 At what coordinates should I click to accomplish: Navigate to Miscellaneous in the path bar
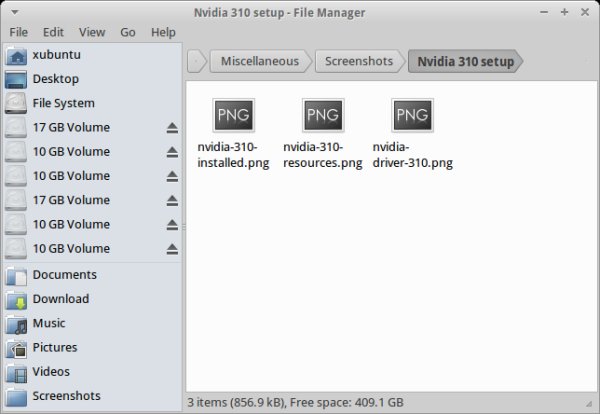coord(260,61)
